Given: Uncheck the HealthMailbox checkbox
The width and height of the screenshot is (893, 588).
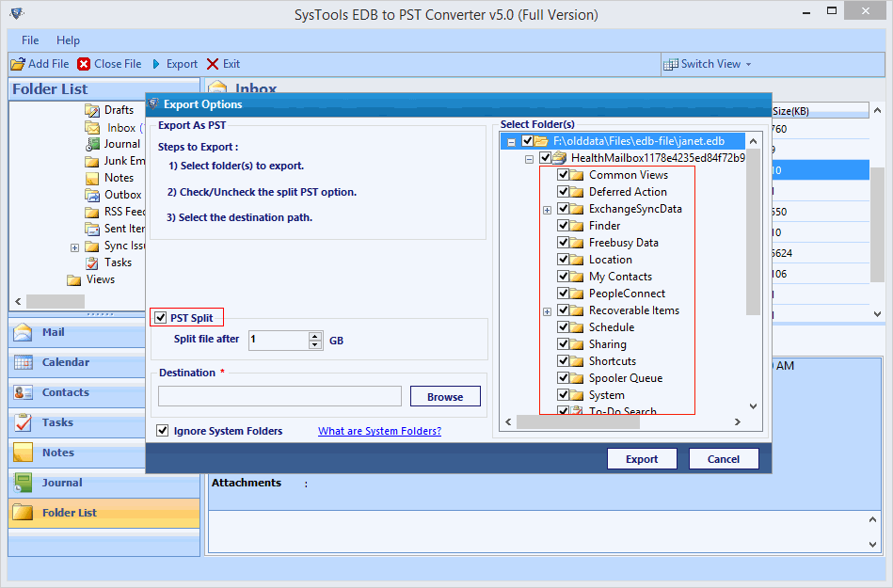Looking at the screenshot, I should 545,157.
